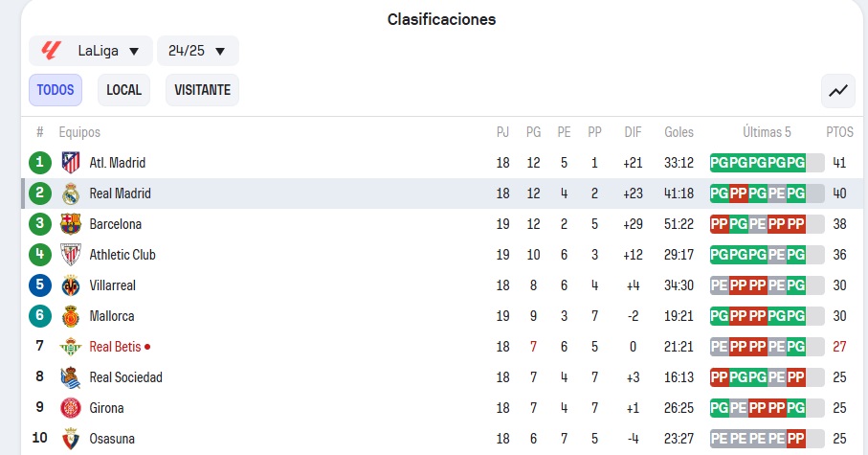Select the TODOS filter
868x455 pixels.
[x=56, y=90]
